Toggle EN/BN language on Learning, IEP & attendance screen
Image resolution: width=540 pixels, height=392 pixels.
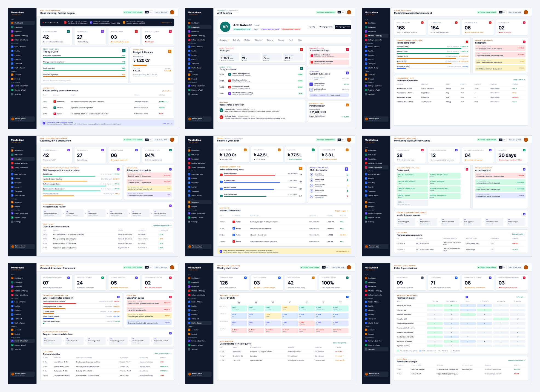click(149, 140)
